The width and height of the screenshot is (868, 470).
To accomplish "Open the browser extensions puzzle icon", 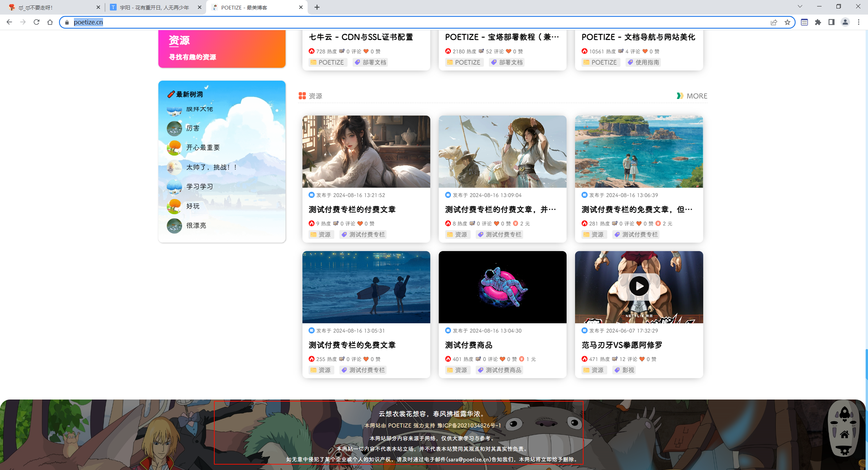I will pos(818,22).
